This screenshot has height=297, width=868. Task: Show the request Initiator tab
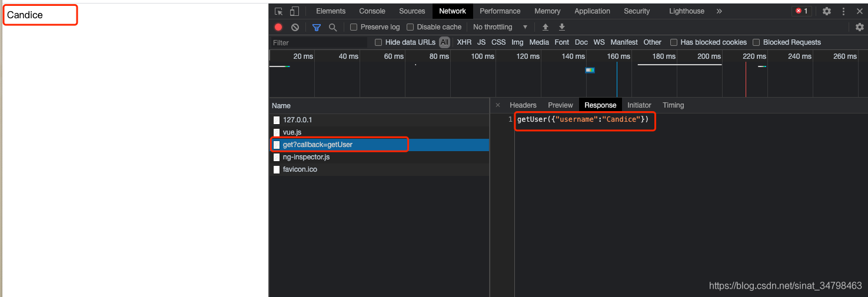(639, 105)
